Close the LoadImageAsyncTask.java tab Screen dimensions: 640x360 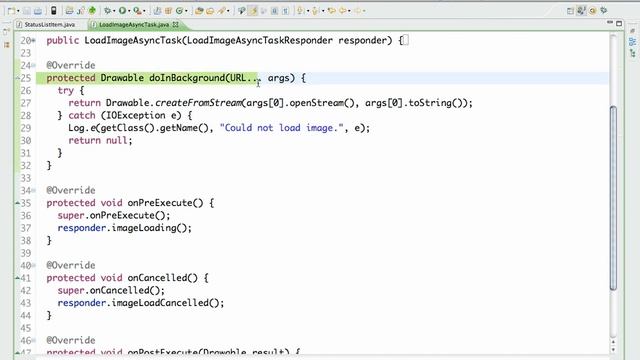[x=176, y=24]
